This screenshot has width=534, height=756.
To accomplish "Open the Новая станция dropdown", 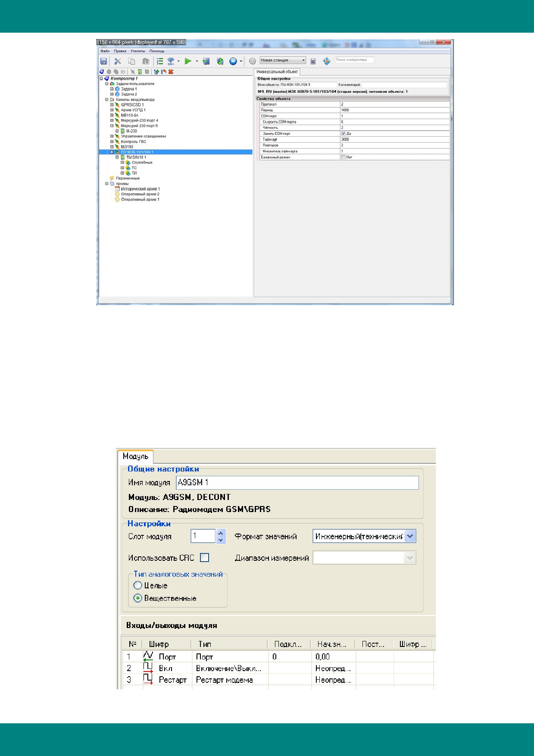I will pos(283,60).
